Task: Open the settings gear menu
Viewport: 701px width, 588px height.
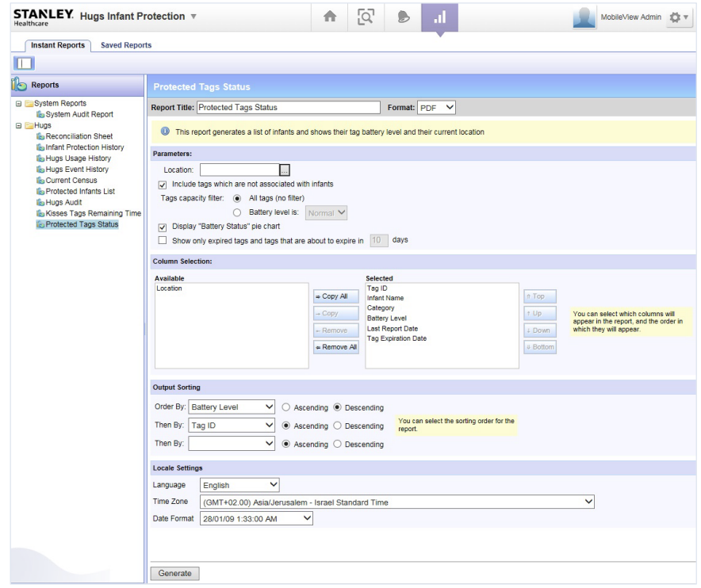Action: (680, 17)
